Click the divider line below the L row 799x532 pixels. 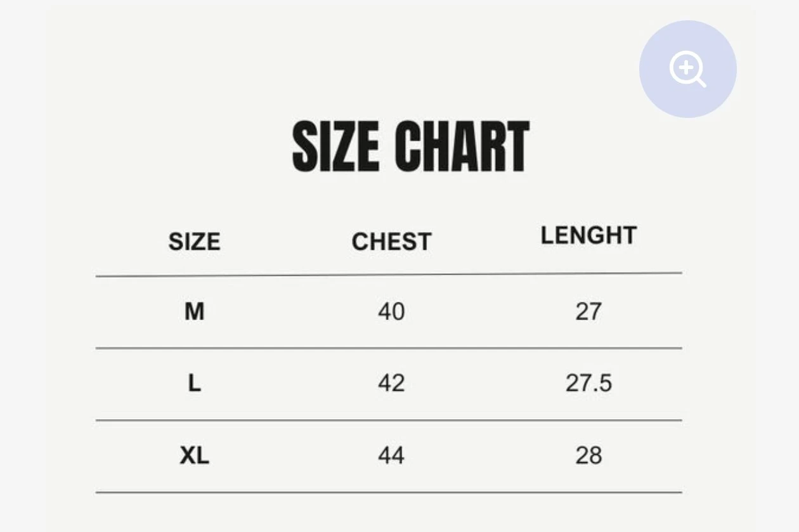click(x=389, y=420)
